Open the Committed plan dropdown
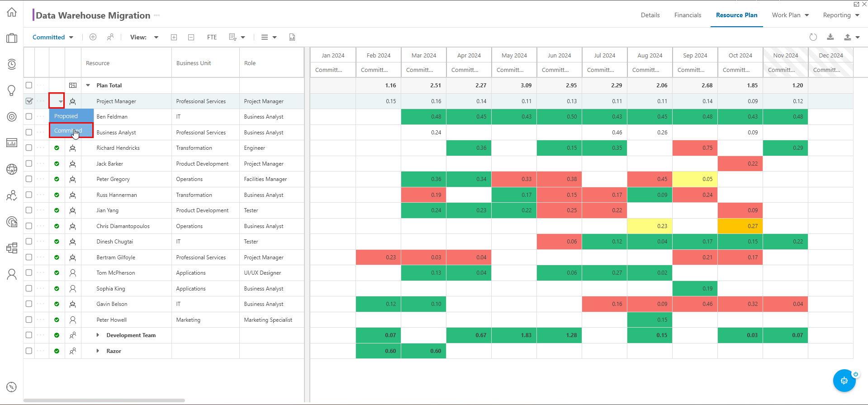868x405 pixels. 53,37
